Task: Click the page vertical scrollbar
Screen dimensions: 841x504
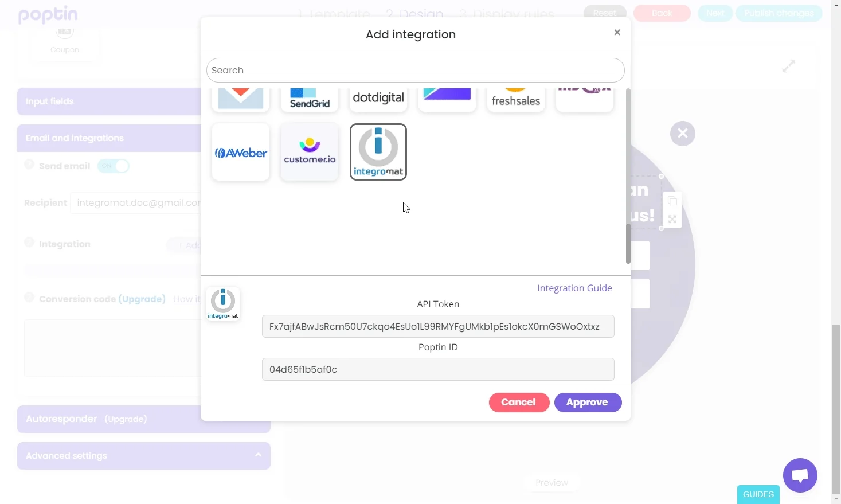Action: pyautogui.click(x=836, y=411)
